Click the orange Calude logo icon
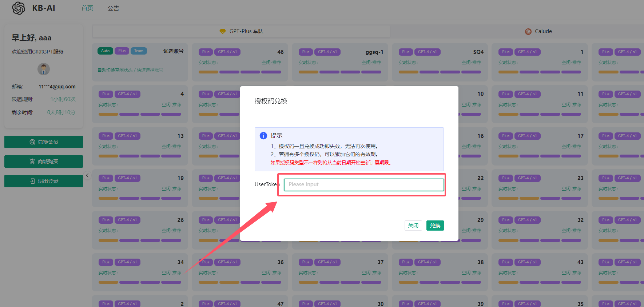 click(528, 32)
